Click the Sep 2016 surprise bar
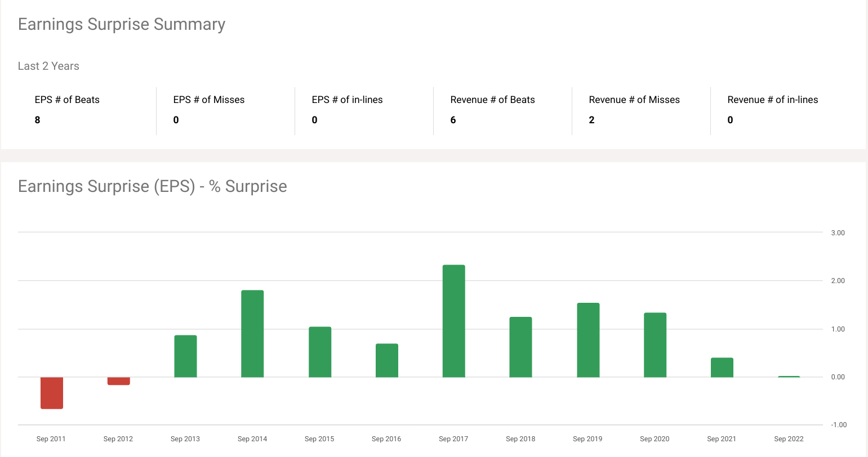Image resolution: width=868 pixels, height=457 pixels. click(387, 360)
